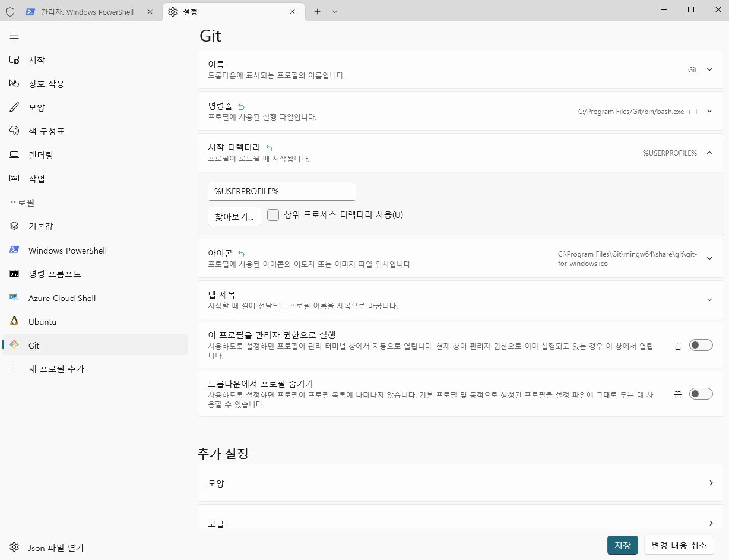Click the 찾아보기... browse button

(234, 217)
